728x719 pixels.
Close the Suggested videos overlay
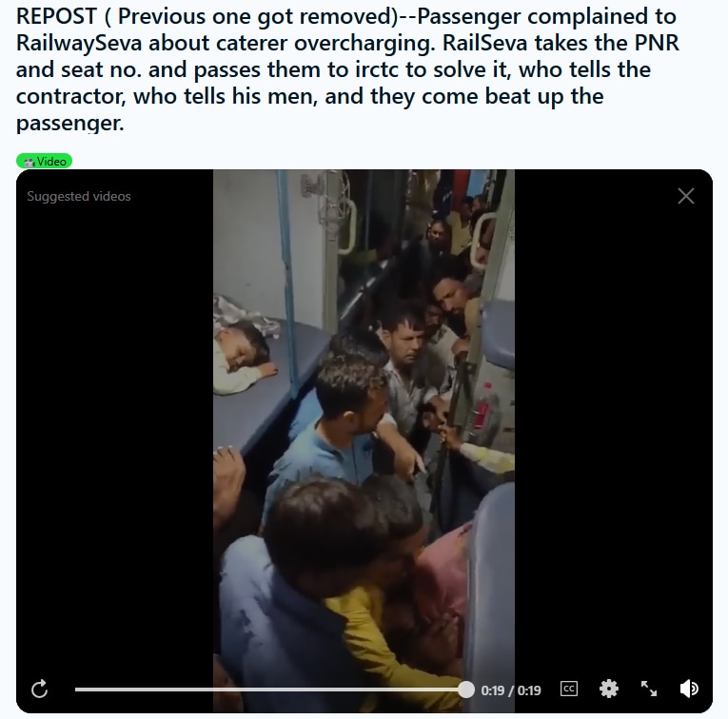click(x=686, y=196)
